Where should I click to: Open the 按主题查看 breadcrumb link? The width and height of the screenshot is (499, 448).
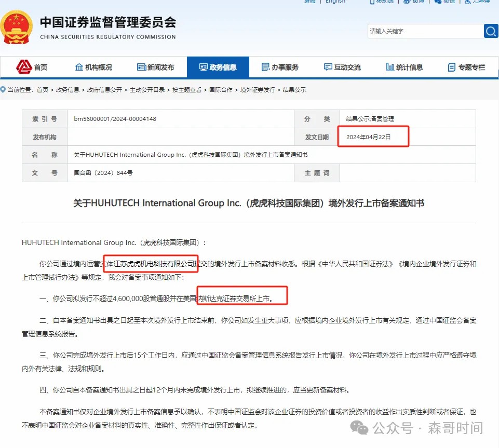tap(187, 90)
